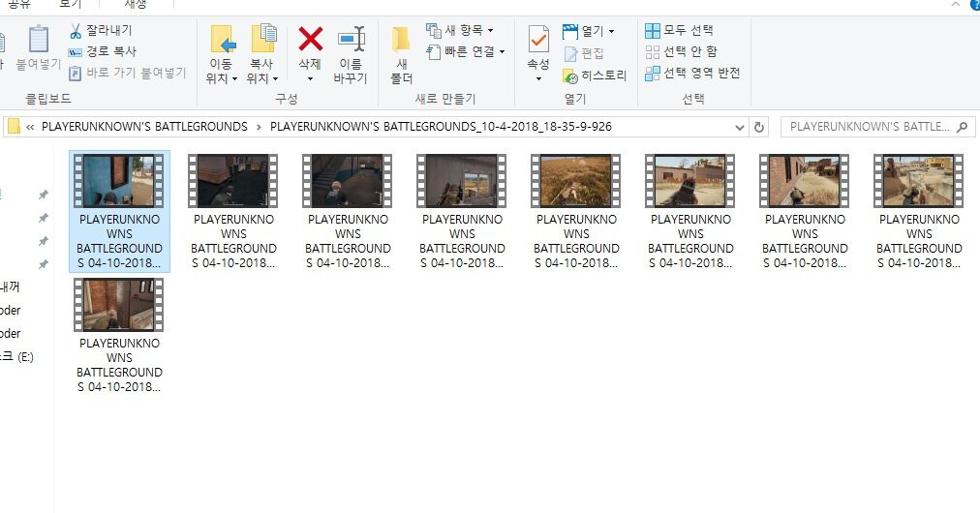This screenshot has height=513, width=980.
Task: Click the PLAYERUNKNOWN'S BATTLEGROUNDS_10-4-2018_18-35-9-926 breadcrumb
Action: tap(441, 127)
